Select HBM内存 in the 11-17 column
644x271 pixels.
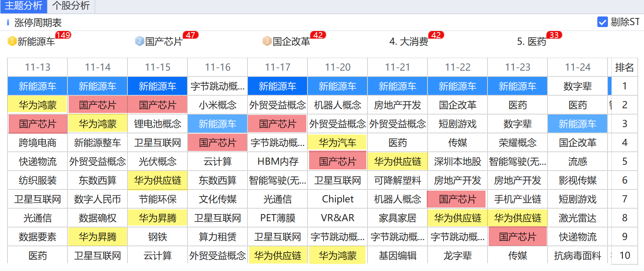(278, 162)
